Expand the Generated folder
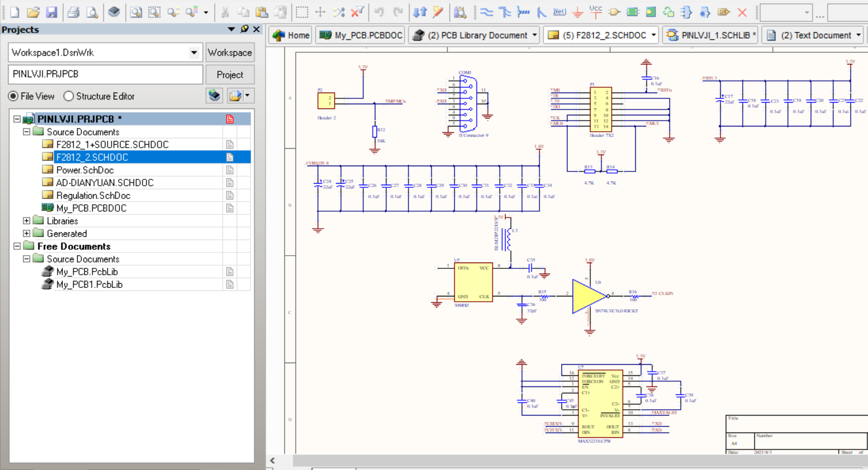 coord(26,233)
